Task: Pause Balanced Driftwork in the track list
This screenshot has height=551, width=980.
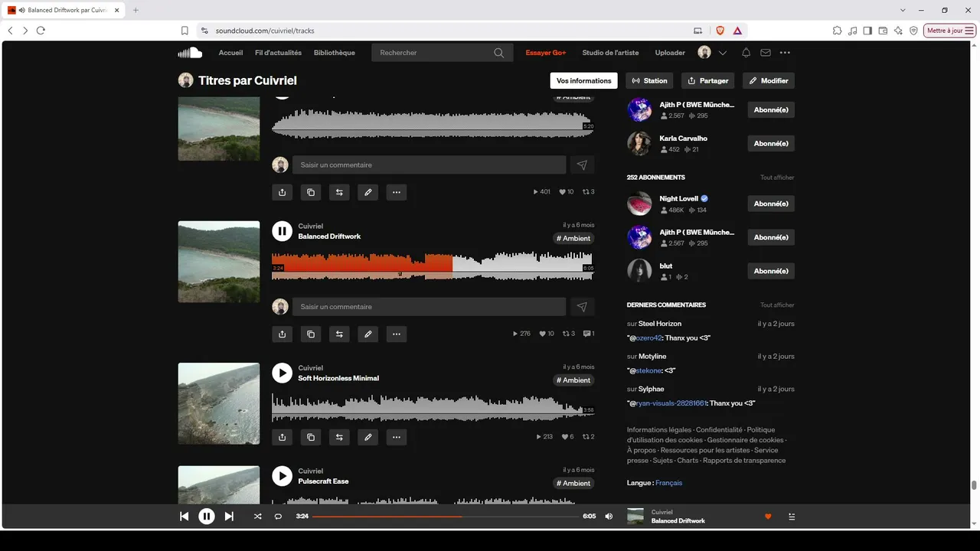Action: [x=283, y=231]
